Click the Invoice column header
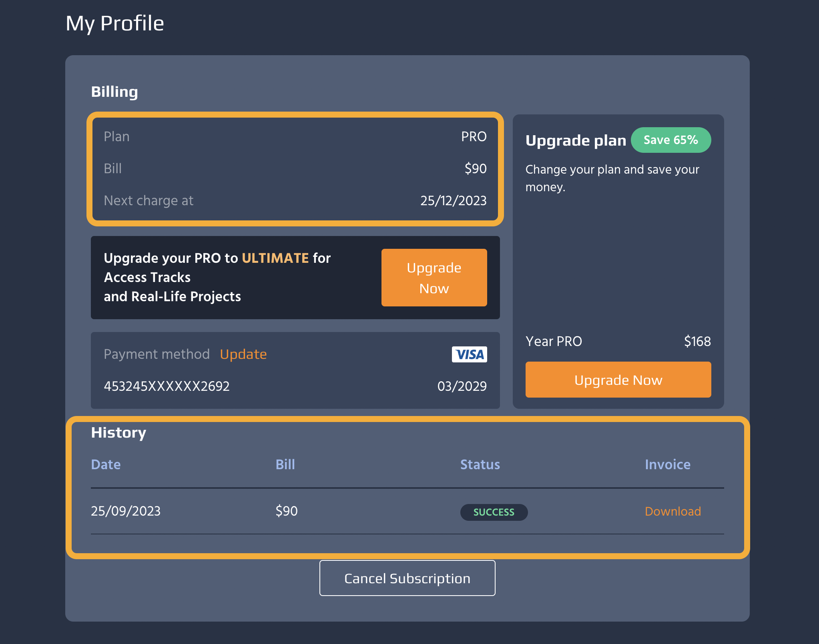The width and height of the screenshot is (819, 644). point(667,464)
